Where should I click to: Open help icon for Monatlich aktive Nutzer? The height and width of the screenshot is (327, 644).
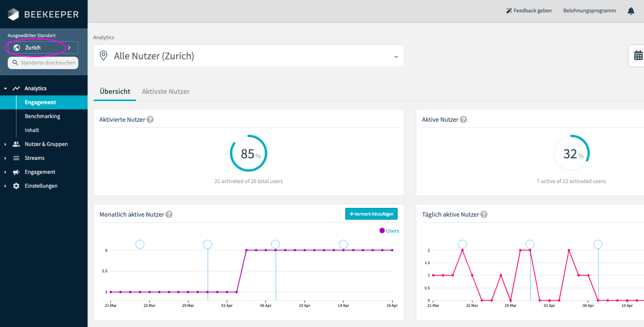coord(169,215)
